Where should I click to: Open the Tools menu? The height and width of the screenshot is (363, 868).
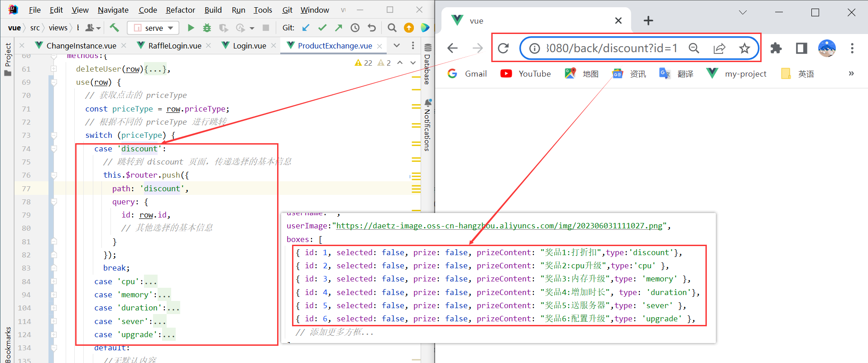(263, 10)
